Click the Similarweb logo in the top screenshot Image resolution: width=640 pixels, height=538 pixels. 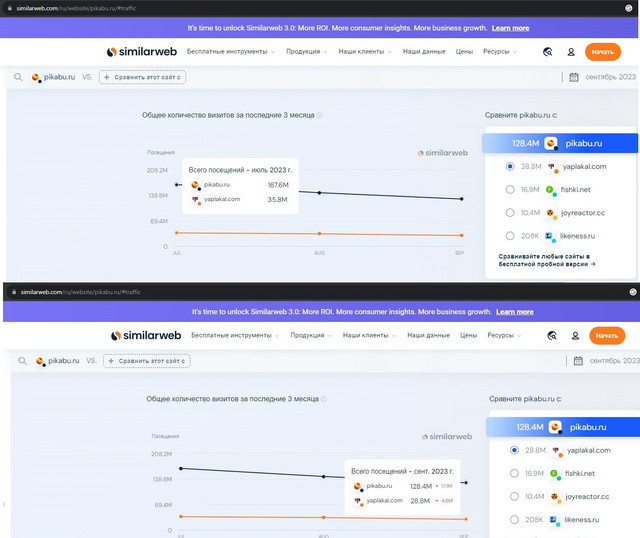142,52
